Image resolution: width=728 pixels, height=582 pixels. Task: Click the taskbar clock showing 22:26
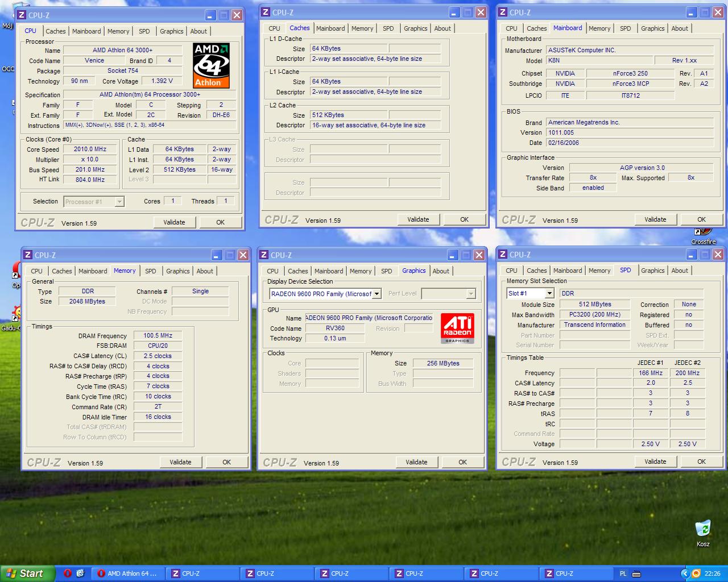(x=712, y=574)
